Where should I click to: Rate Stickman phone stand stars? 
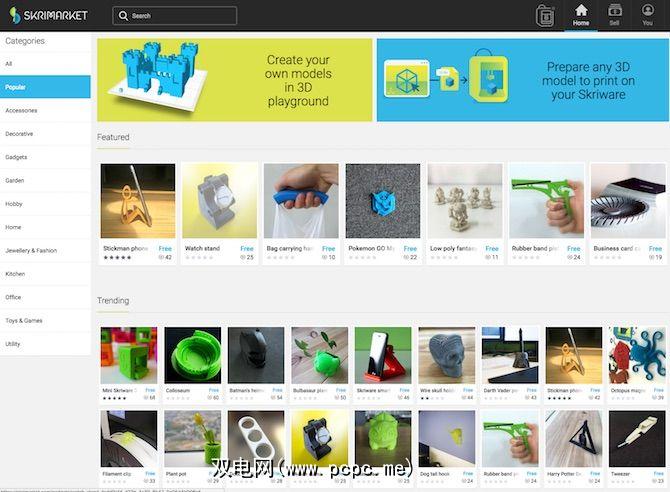(x=118, y=257)
